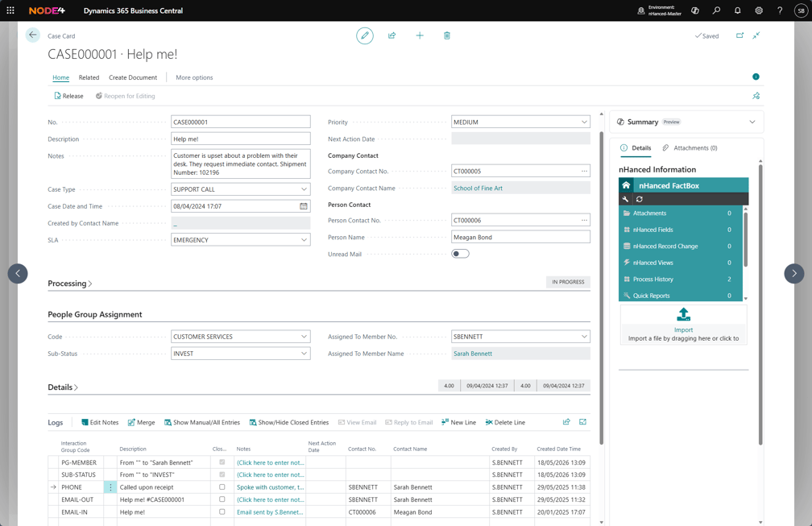
Task: Click Merge in Logs toolbar
Action: tap(142, 422)
